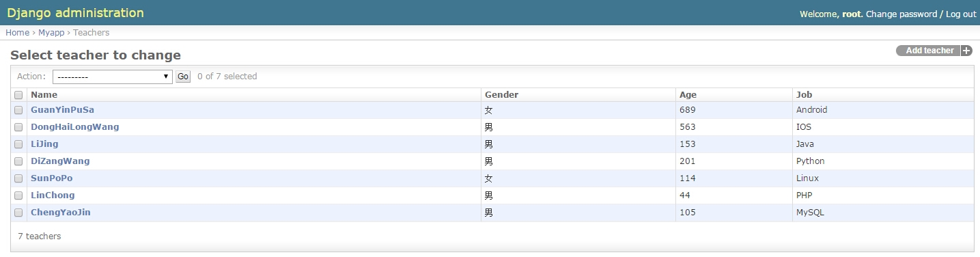Open teacher SunPoPo

[52, 178]
